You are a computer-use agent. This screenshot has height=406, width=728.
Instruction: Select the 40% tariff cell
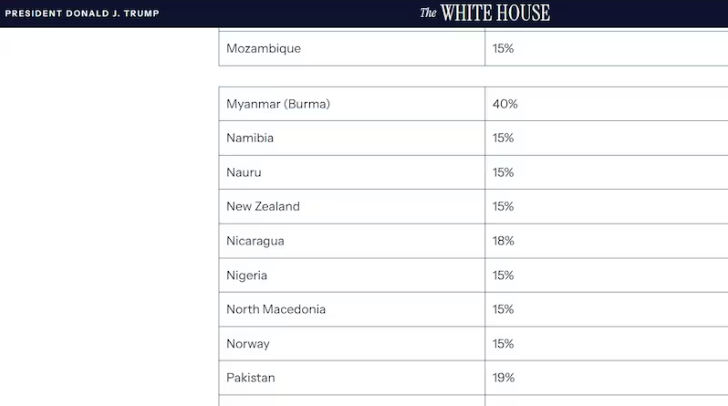click(606, 104)
